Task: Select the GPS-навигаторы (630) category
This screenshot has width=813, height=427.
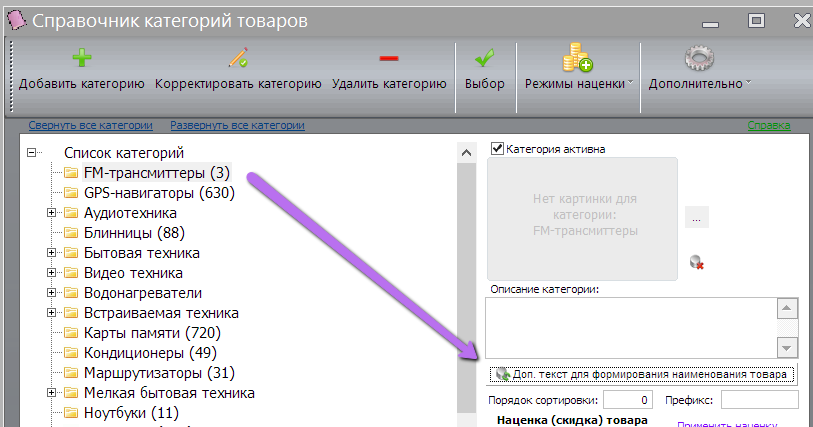Action: tap(159, 193)
